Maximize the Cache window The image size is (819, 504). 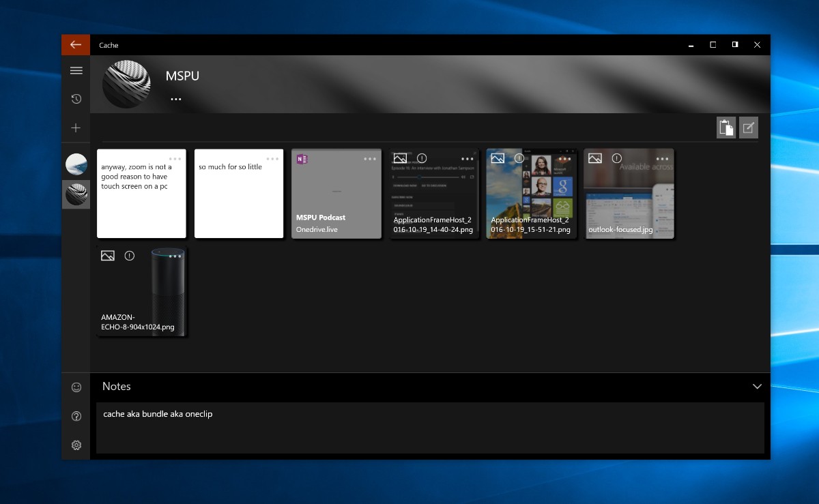713,45
